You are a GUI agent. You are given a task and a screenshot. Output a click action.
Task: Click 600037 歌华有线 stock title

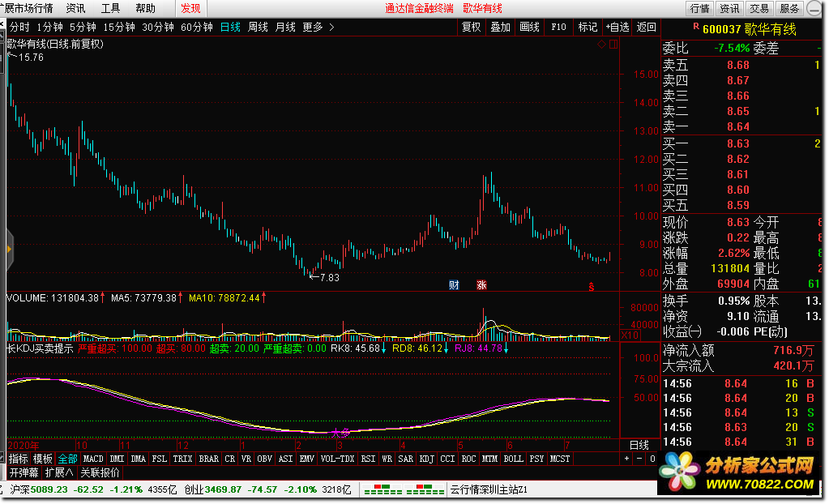pos(749,29)
